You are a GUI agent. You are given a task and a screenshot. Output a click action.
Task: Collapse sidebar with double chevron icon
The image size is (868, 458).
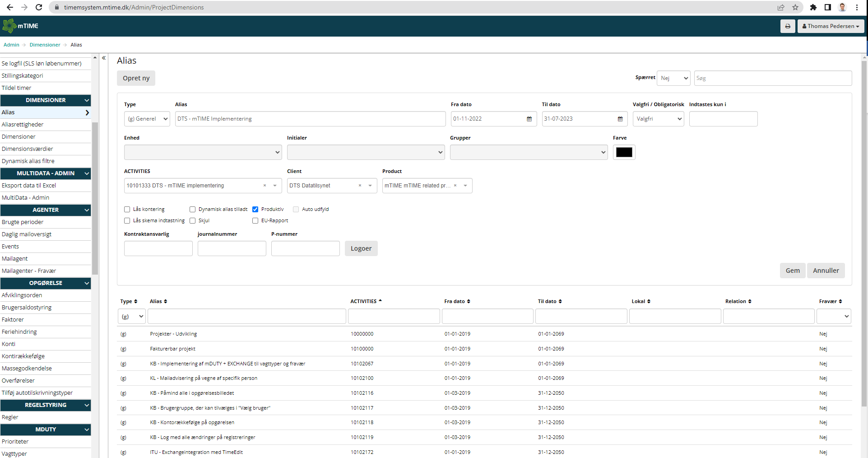[104, 58]
